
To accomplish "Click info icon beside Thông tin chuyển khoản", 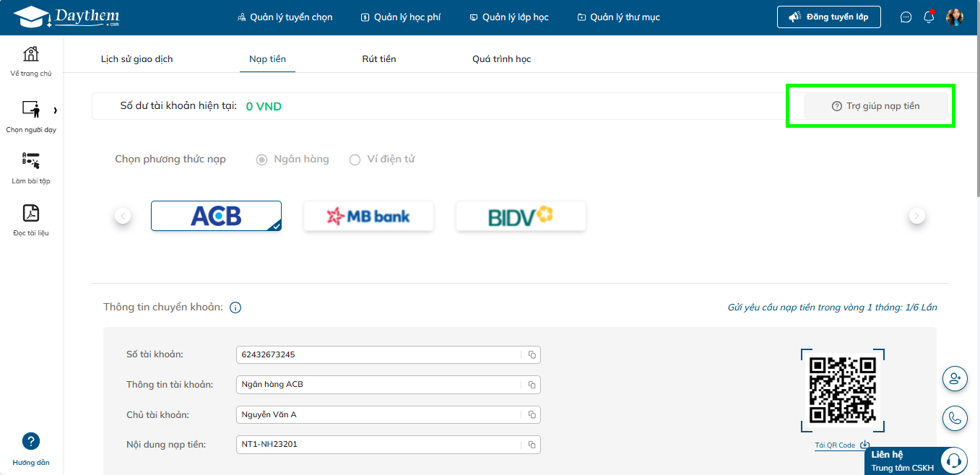I will click(x=235, y=308).
